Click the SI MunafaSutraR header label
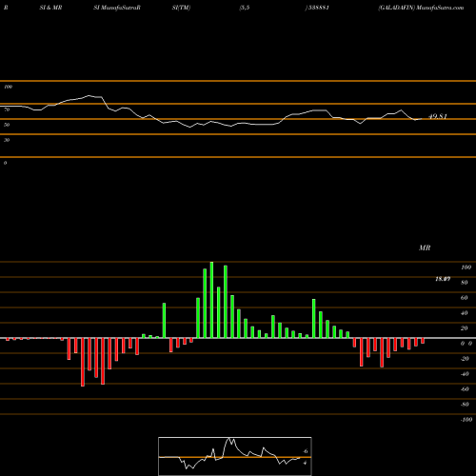476x476 pixels. click(117, 8)
